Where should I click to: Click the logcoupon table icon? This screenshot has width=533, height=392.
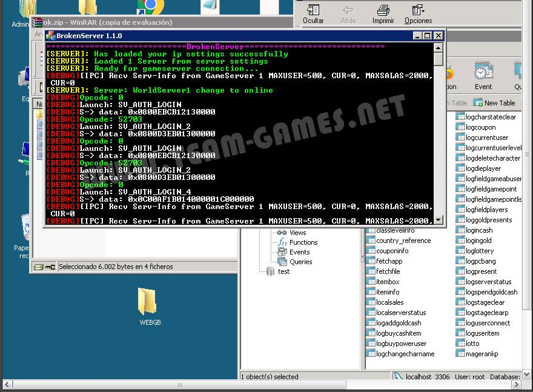[460, 127]
